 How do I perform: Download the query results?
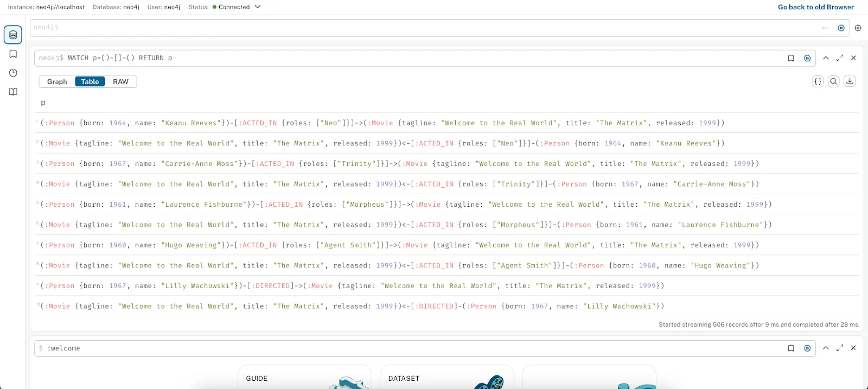(850, 81)
